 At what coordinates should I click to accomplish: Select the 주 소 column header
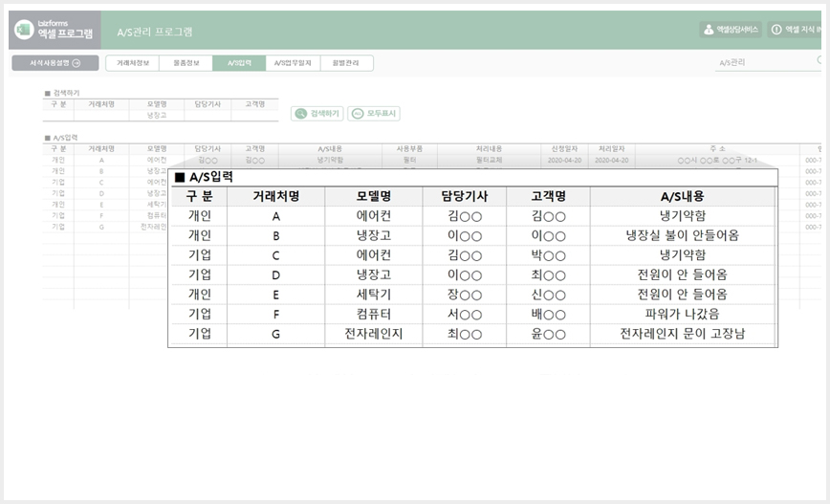717,149
